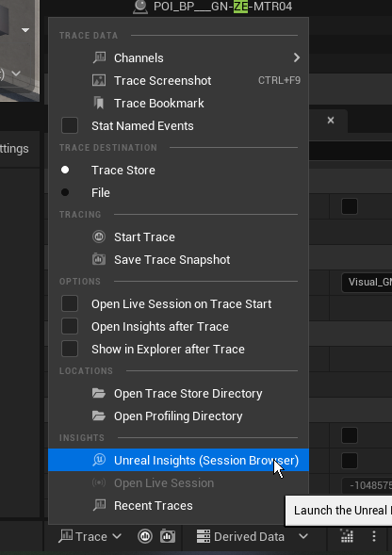Open the Derived Data dropdown
Viewport: 392px width, 555px height.
[x=253, y=536]
